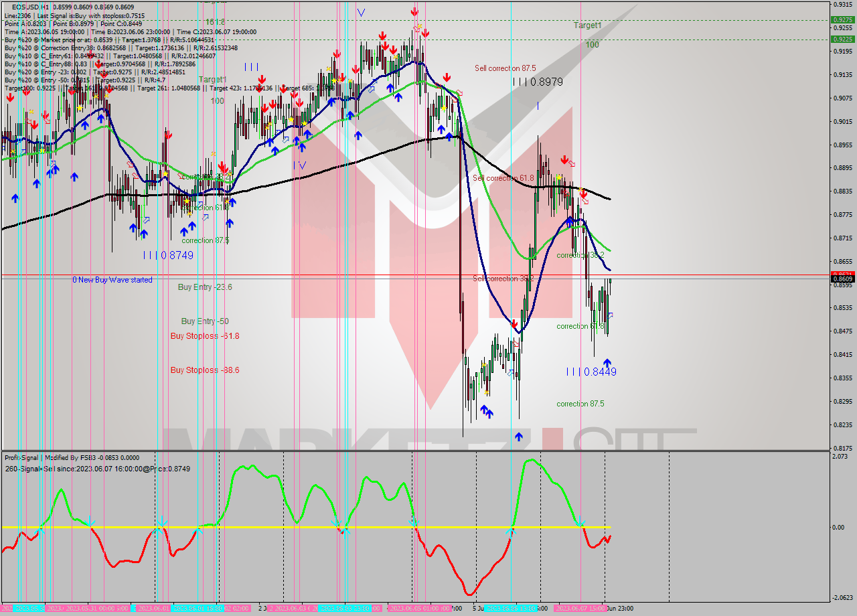This screenshot has height=616, width=857.
Task: Click the 2.073 indicator scale value
Action: point(840,457)
